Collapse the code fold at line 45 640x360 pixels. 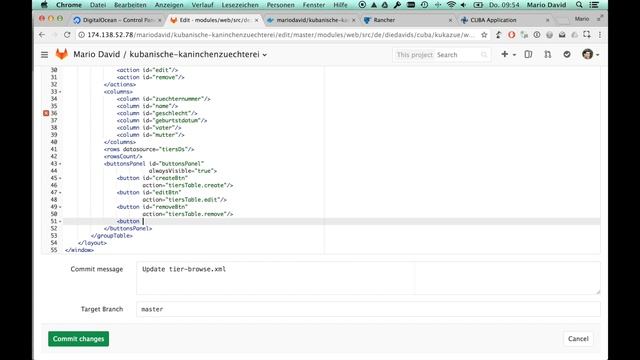[x=60, y=178]
